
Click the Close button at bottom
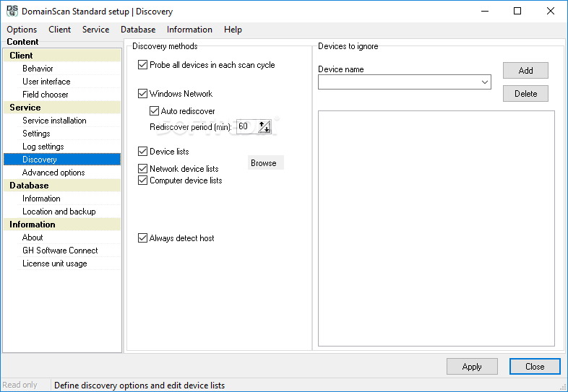535,367
